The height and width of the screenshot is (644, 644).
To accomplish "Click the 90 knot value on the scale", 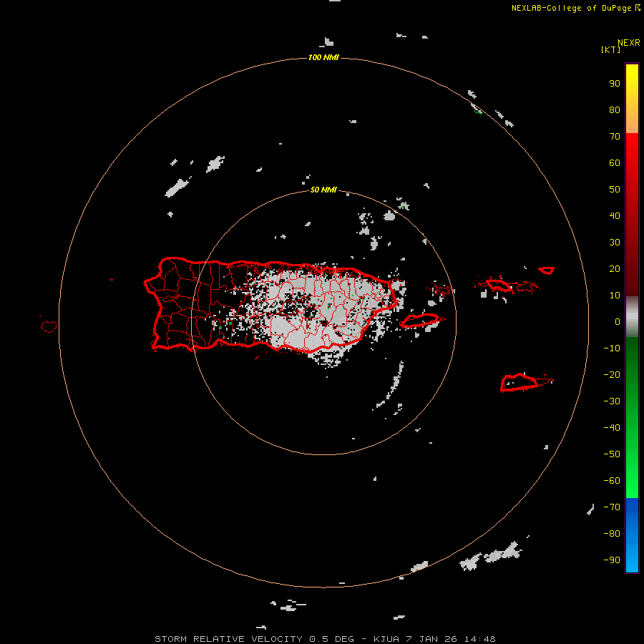I will coord(615,84).
